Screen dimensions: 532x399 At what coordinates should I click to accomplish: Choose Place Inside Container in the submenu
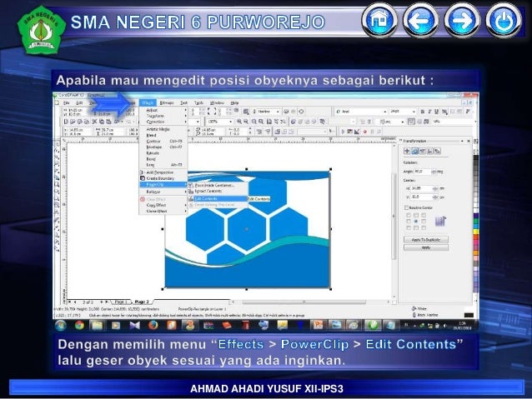coord(218,186)
